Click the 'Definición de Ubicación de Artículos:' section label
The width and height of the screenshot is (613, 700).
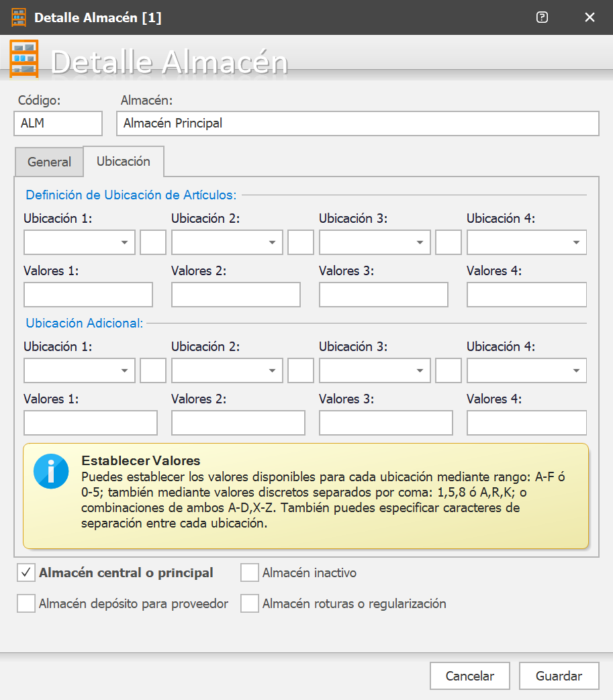coord(132,195)
